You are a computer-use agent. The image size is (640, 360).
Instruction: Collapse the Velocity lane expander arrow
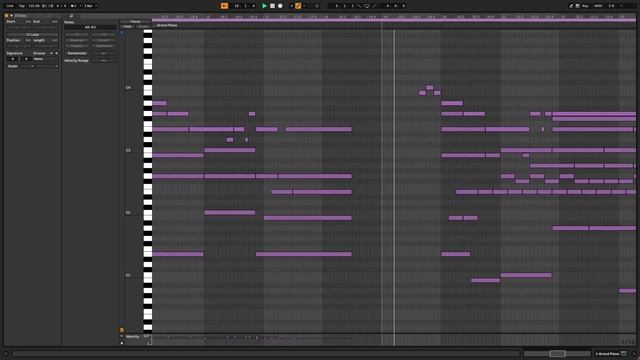tap(122, 336)
